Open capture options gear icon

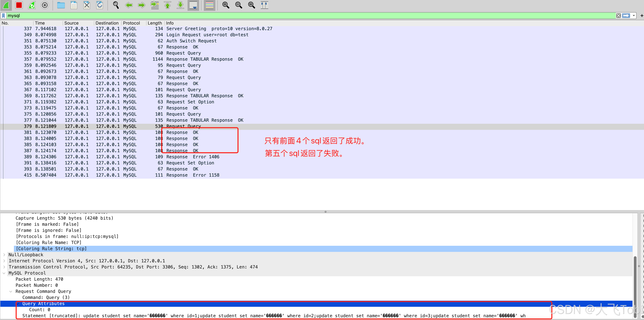tap(45, 5)
